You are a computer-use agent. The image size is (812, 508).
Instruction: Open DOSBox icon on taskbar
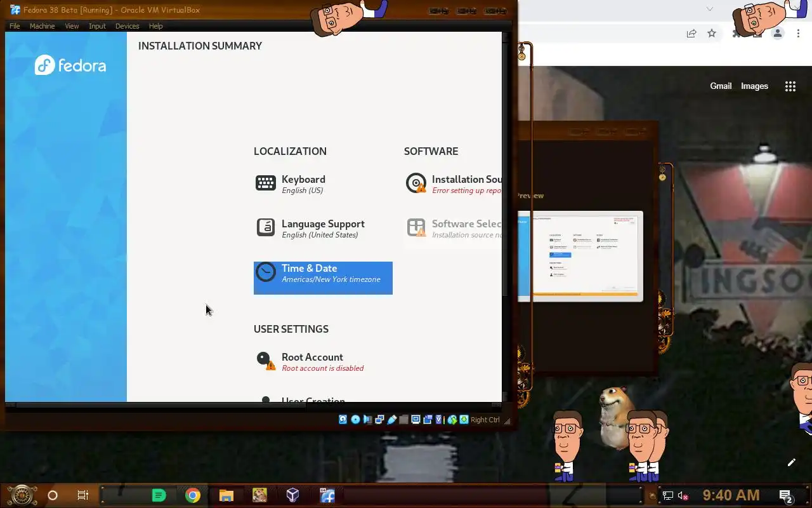259,495
